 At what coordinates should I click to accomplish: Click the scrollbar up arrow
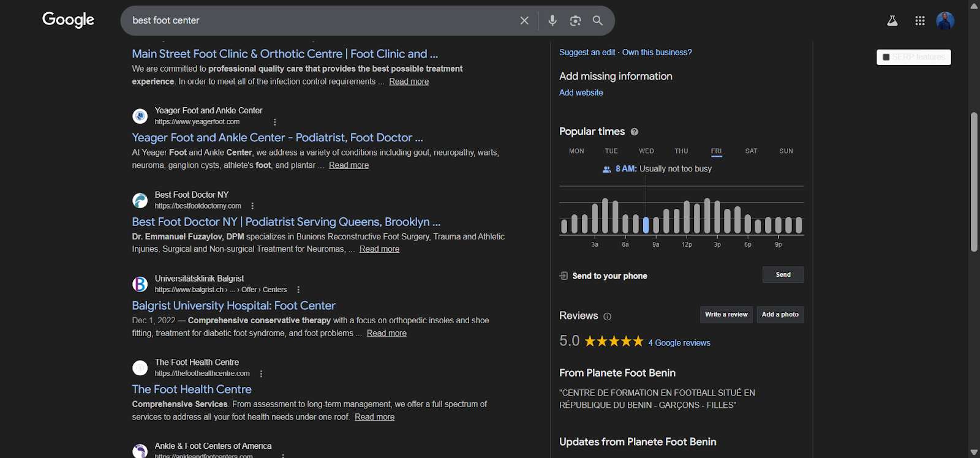tap(974, 6)
